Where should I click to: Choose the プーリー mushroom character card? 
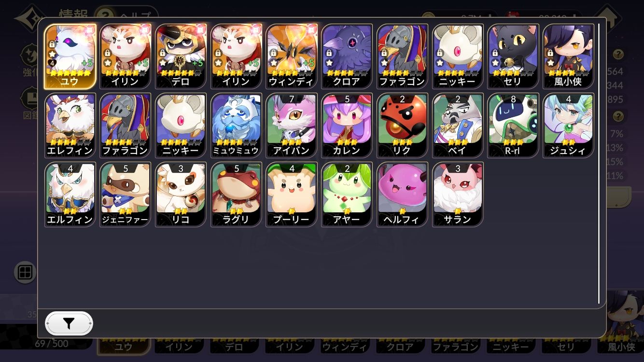point(292,195)
